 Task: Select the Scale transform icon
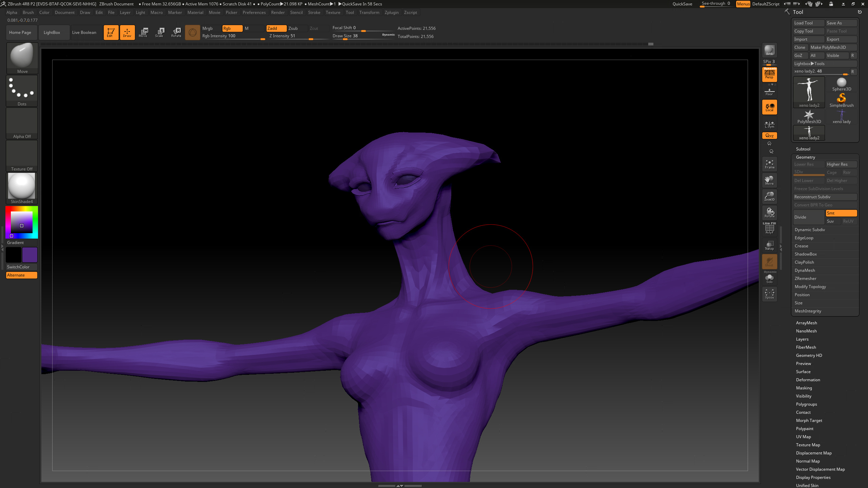point(159,33)
